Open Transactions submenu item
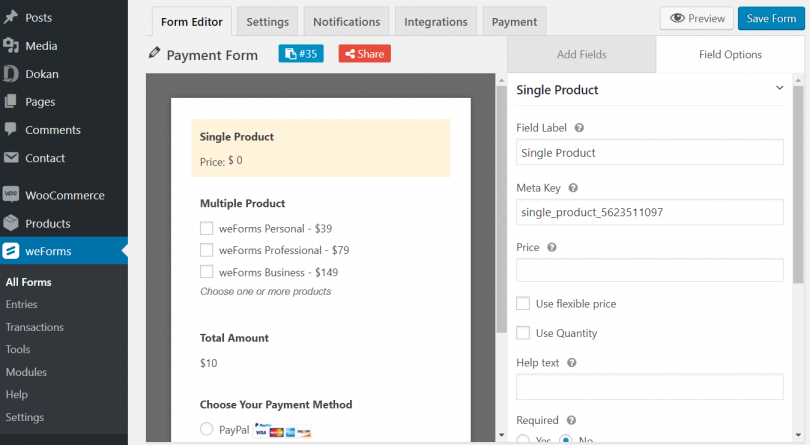The height and width of the screenshot is (445, 810). [x=35, y=327]
